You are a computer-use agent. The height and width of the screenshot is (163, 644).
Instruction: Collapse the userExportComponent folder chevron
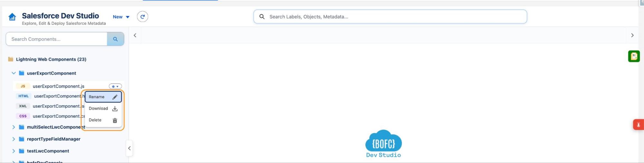click(x=14, y=73)
